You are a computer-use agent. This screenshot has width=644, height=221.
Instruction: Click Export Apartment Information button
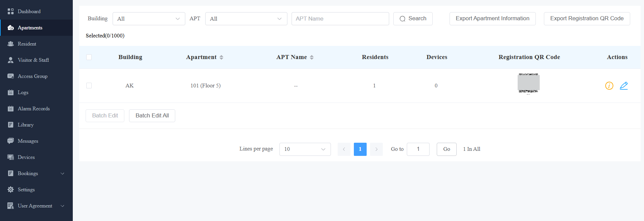[x=492, y=19]
